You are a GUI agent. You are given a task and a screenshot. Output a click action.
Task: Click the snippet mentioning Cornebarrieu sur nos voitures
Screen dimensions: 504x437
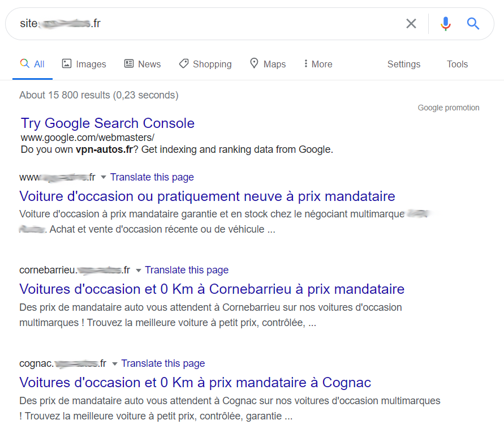tap(210, 315)
